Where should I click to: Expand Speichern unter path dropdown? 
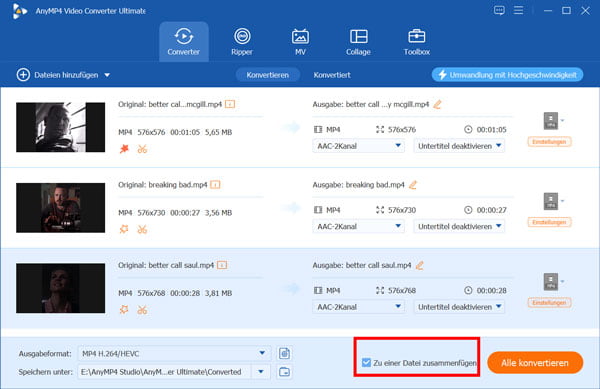261,371
